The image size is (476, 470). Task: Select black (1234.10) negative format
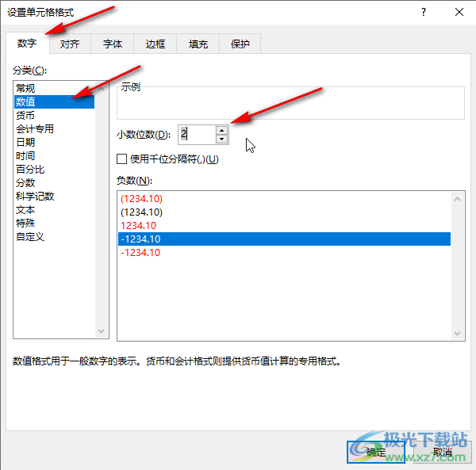(284, 212)
